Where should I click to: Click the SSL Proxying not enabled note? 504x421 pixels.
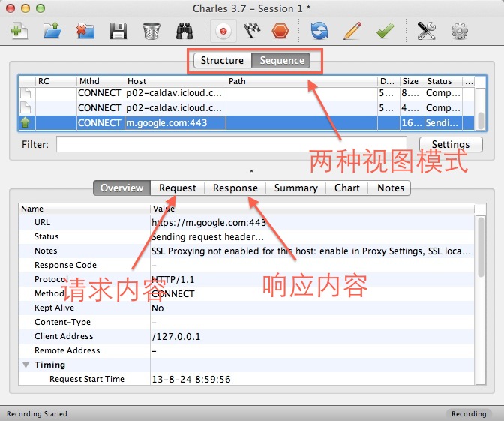(x=311, y=251)
